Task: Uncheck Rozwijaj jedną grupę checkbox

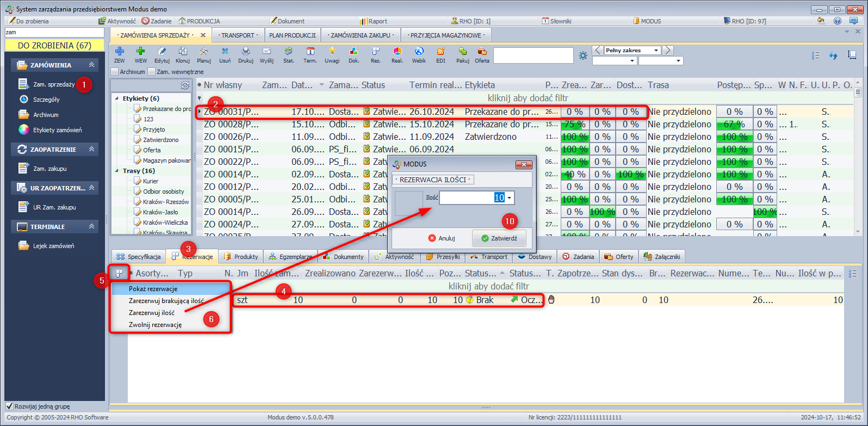Action: pyautogui.click(x=9, y=406)
